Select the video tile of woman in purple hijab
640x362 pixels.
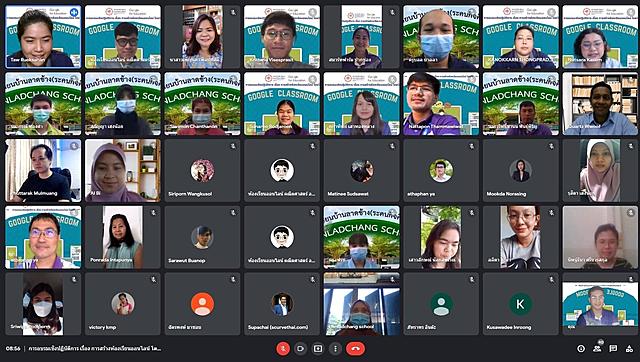point(123,171)
